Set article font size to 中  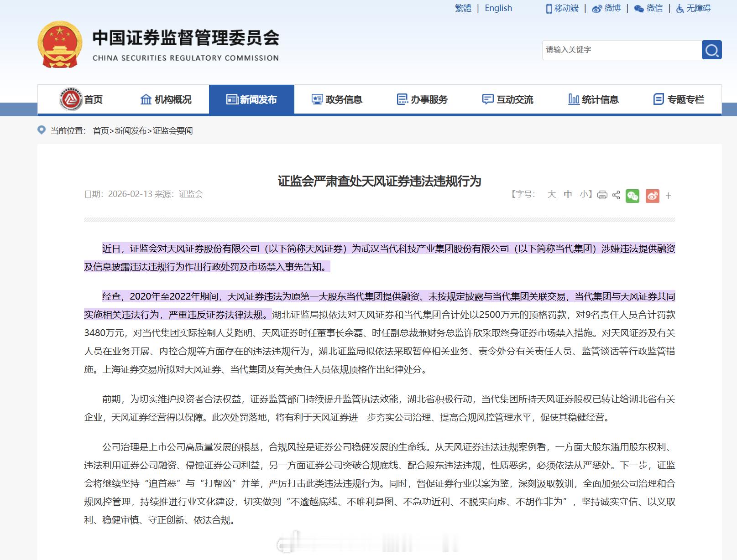click(x=568, y=194)
